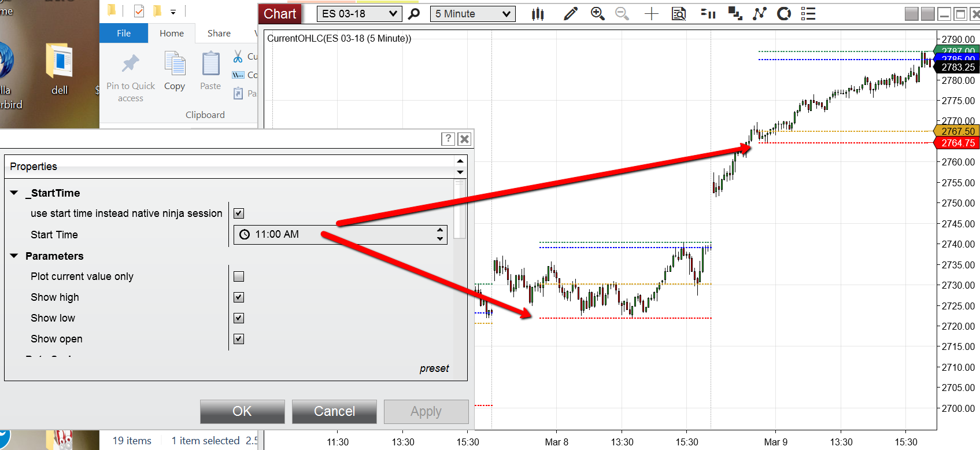Click the 2740.00 price axis label
This screenshot has width=980, height=450.
point(958,244)
